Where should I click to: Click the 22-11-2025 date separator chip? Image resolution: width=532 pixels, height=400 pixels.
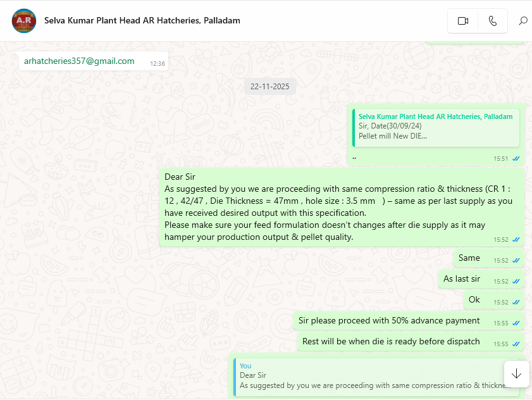pyautogui.click(x=269, y=87)
